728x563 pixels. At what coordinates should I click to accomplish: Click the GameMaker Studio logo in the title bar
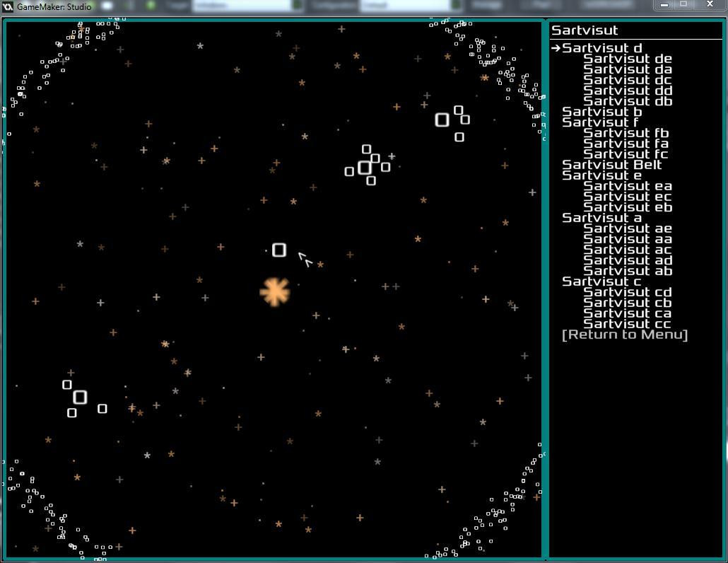click(8, 6)
